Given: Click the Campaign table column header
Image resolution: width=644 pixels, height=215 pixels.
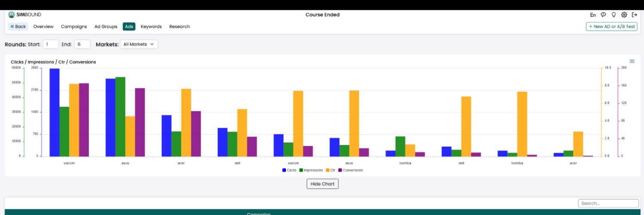Looking at the screenshot, I should [258, 213].
